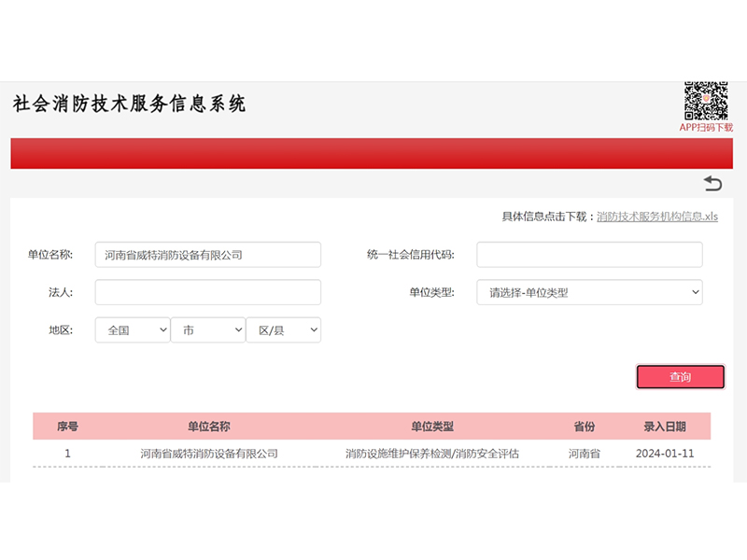Focus the 统一社会信用代码 input field

pos(589,255)
